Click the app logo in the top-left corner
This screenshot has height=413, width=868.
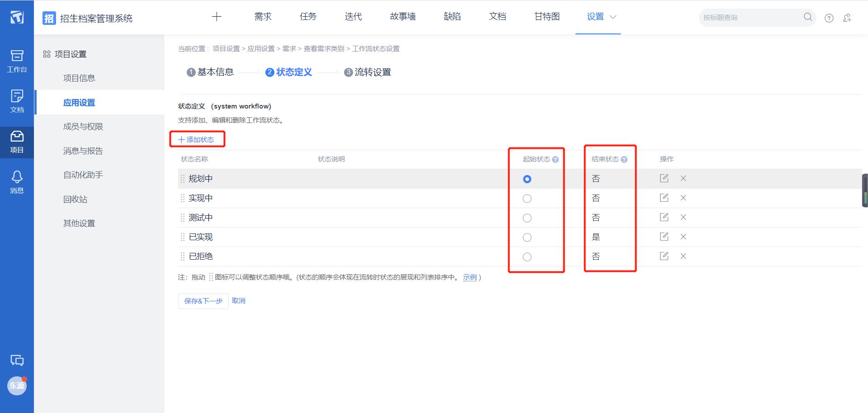17,17
